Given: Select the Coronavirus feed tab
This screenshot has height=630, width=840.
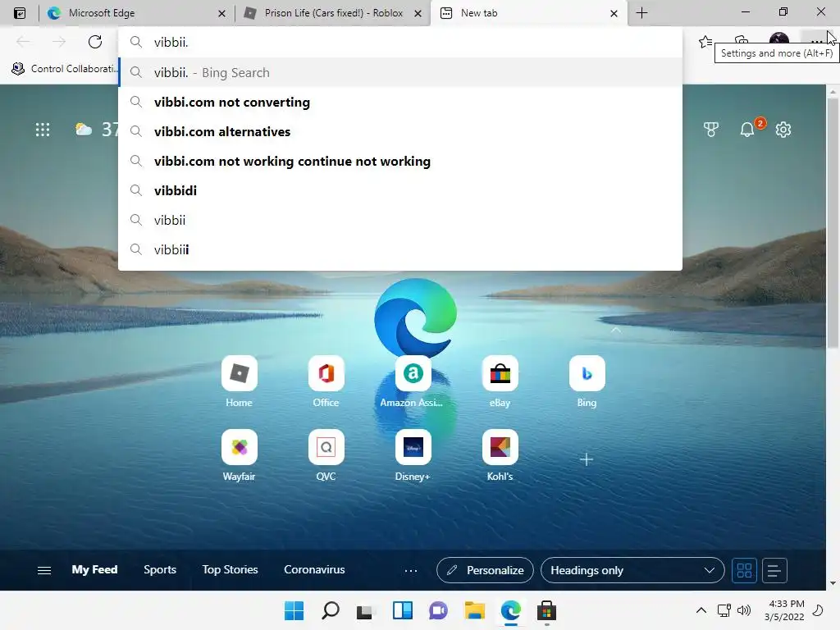Looking at the screenshot, I should coord(314,569).
